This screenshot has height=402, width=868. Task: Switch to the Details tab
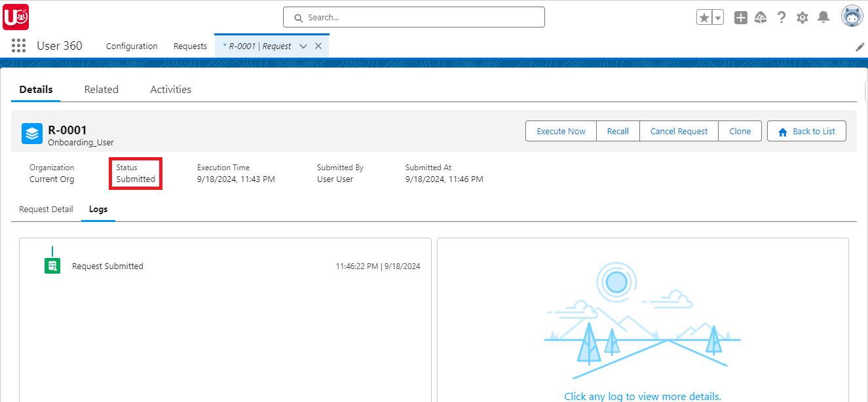(36, 90)
